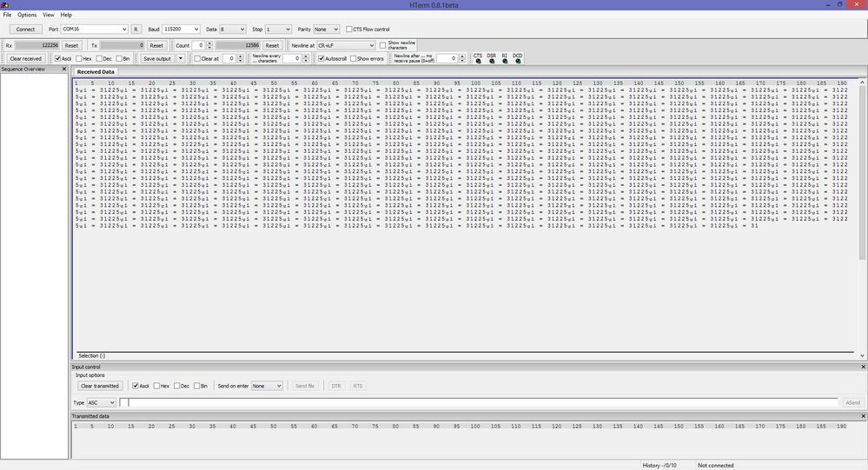Click the ASend button
The width and height of the screenshot is (868, 470).
pyautogui.click(x=853, y=402)
